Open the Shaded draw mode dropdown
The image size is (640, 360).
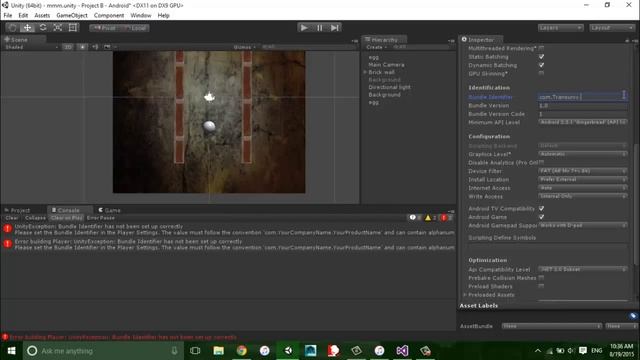(31, 47)
